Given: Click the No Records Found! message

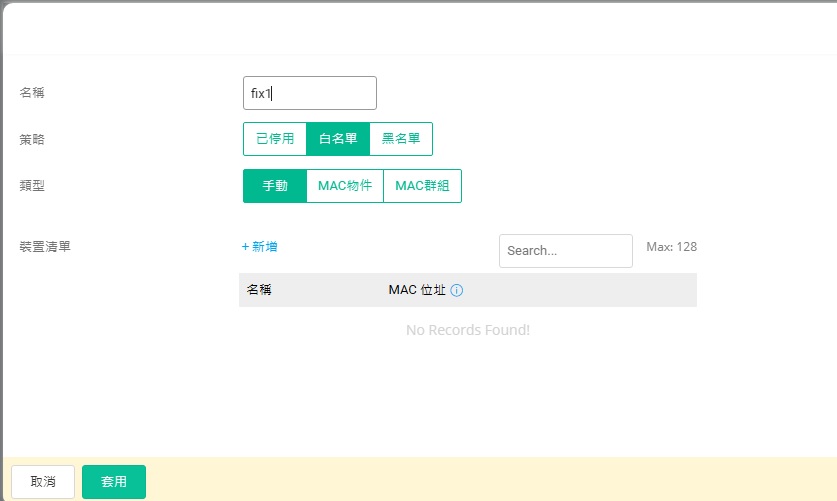Looking at the screenshot, I should point(468,330).
